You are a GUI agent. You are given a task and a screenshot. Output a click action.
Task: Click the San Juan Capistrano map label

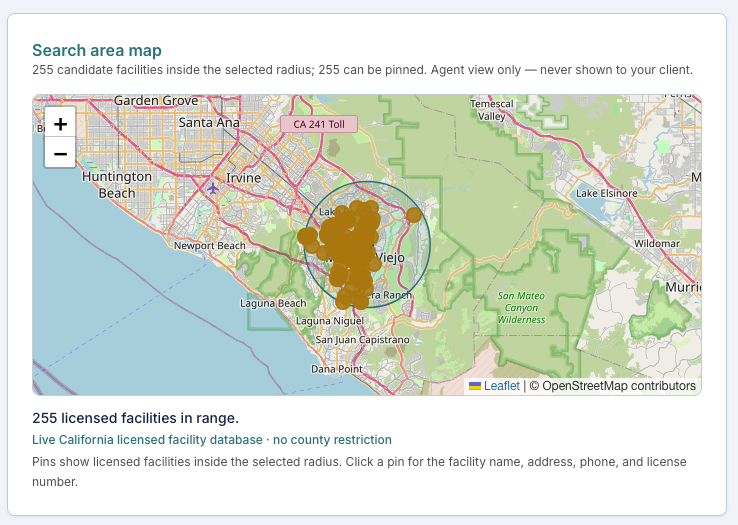coord(362,339)
